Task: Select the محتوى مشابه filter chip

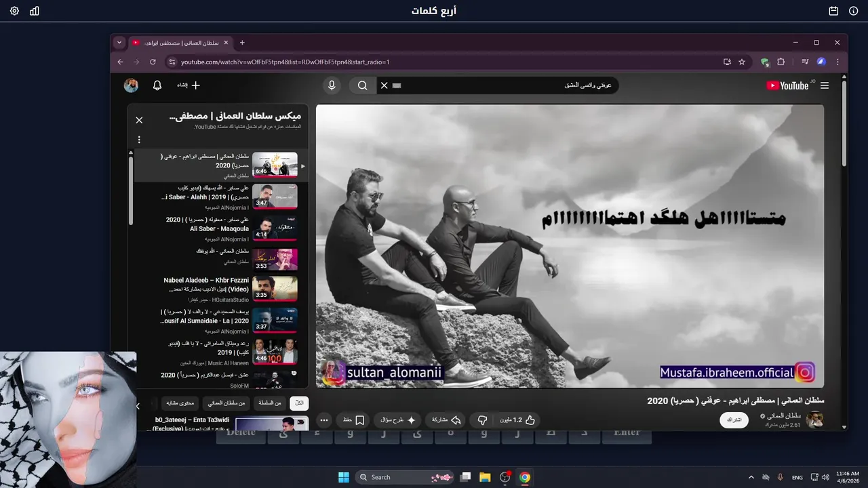Action: click(x=181, y=403)
